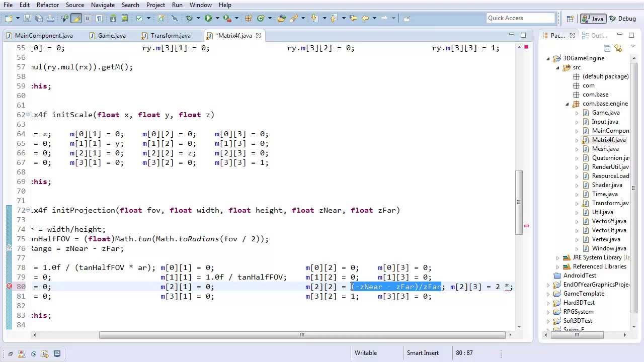Expand the Game.java tree node

coord(577,113)
